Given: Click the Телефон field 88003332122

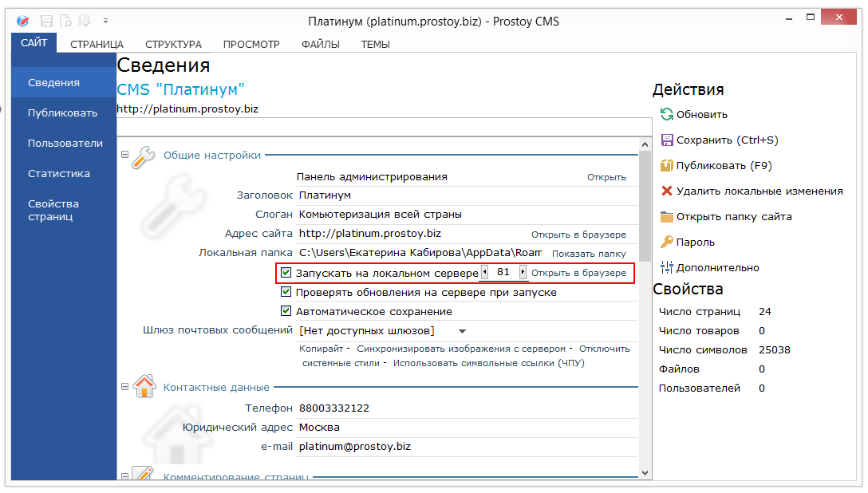Looking at the screenshot, I should pos(468,408).
